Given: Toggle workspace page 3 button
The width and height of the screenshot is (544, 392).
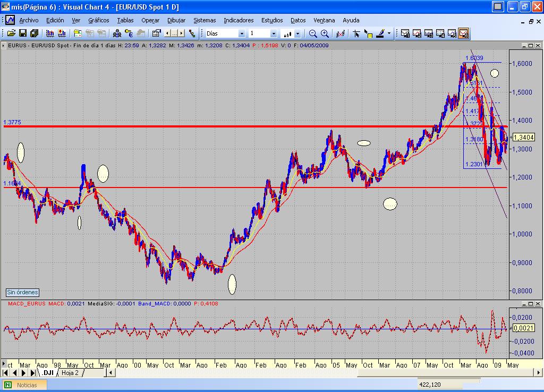Looking at the screenshot, I should click(x=429, y=33).
